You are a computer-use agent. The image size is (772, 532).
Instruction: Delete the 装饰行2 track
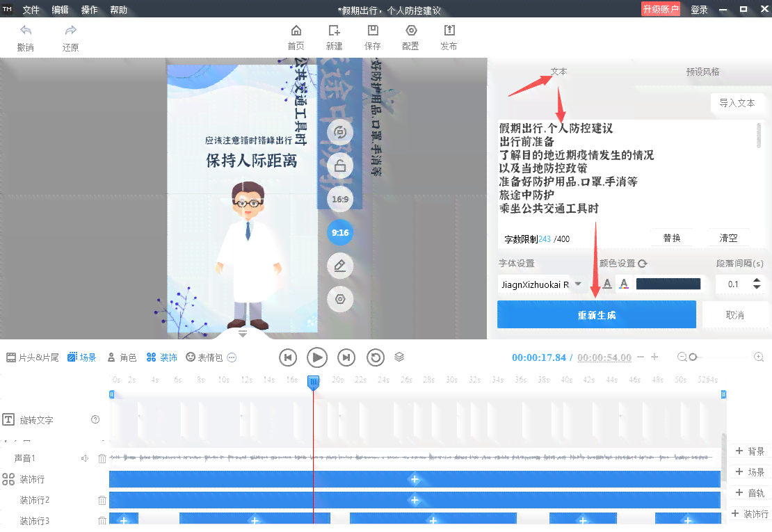tap(102, 500)
